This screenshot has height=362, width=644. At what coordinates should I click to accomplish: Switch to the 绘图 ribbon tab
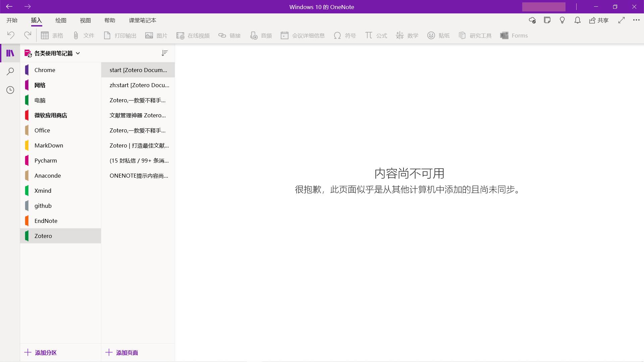tap(61, 20)
